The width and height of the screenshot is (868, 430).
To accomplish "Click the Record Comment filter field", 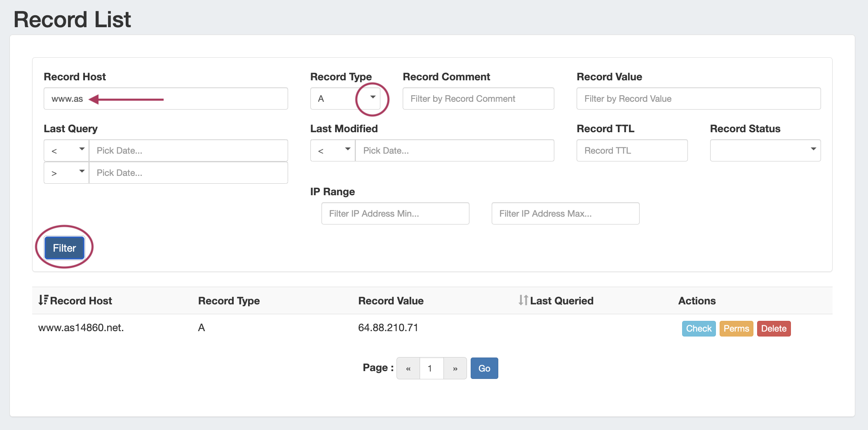I will click(478, 98).
